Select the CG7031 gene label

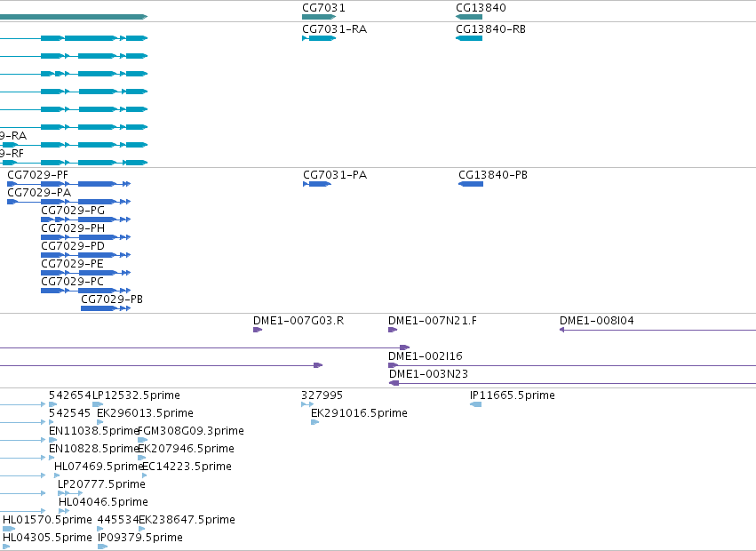click(323, 8)
